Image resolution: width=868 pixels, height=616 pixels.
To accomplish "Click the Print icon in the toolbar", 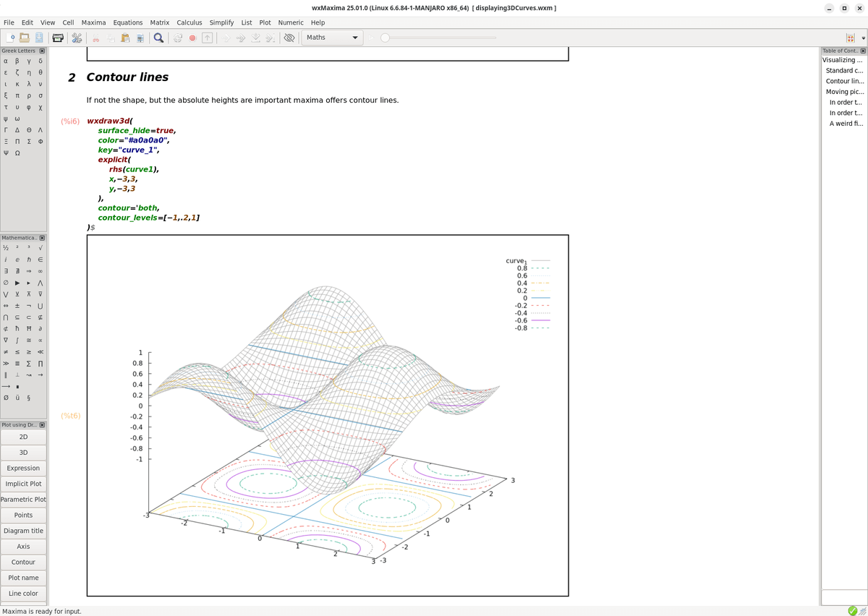I will coord(59,38).
